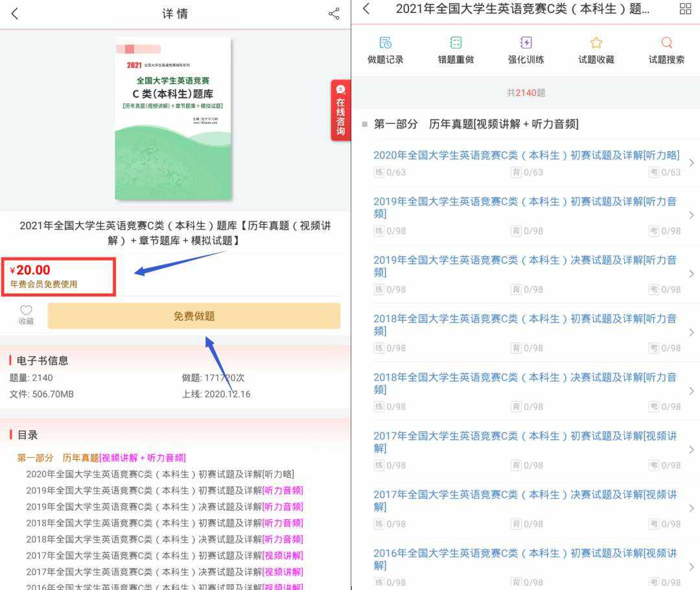Tap 背 0/98 under 2019年决赛

pyautogui.click(x=527, y=289)
